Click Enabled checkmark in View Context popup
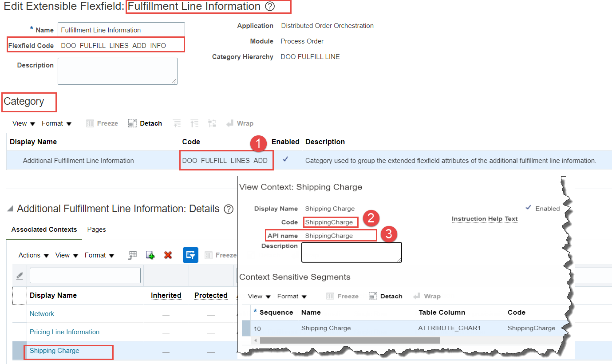 tap(528, 208)
